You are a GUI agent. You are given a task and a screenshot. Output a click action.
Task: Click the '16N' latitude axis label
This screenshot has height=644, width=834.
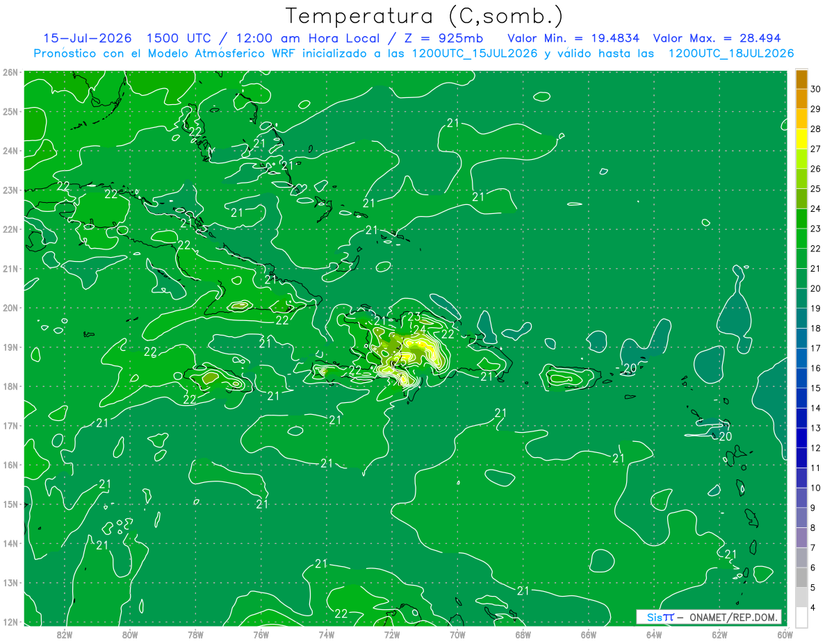10,465
